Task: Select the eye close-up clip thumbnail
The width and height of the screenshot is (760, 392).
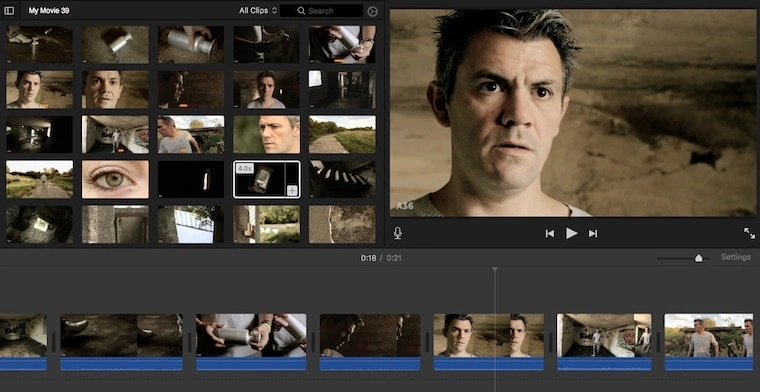Action: click(115, 179)
